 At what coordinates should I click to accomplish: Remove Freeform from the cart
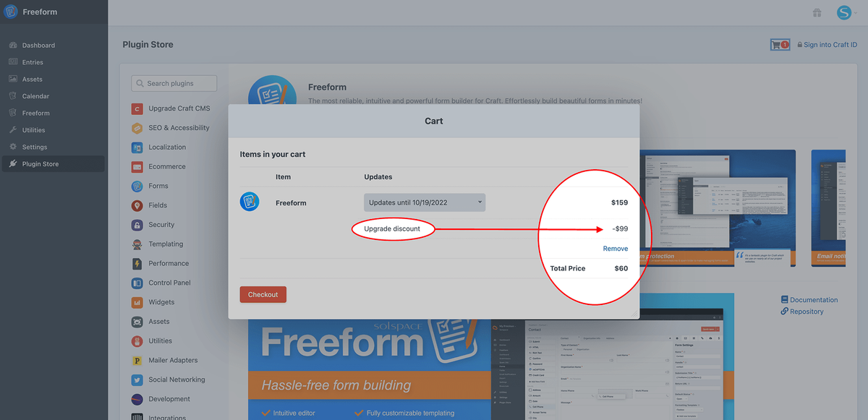click(x=616, y=249)
